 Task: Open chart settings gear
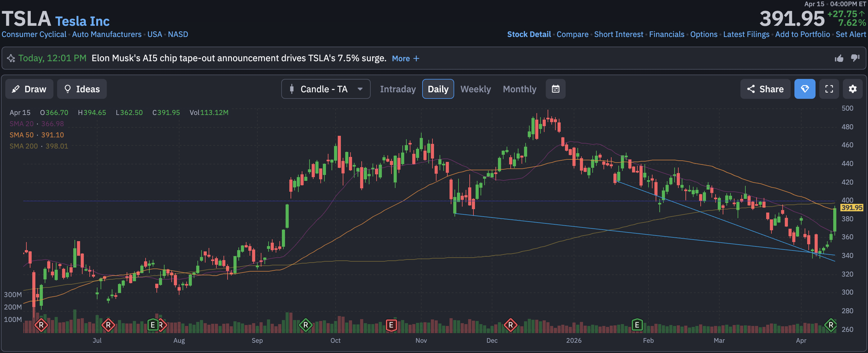point(852,89)
